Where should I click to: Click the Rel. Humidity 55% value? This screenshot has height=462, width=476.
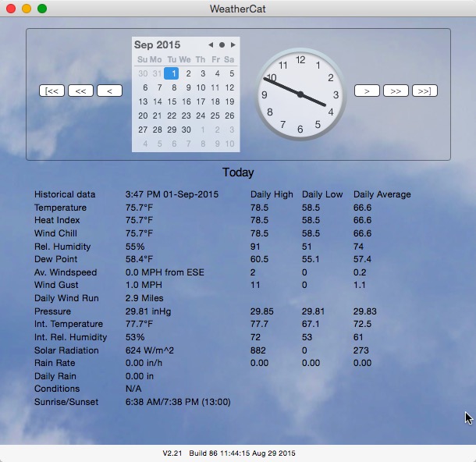pos(135,247)
